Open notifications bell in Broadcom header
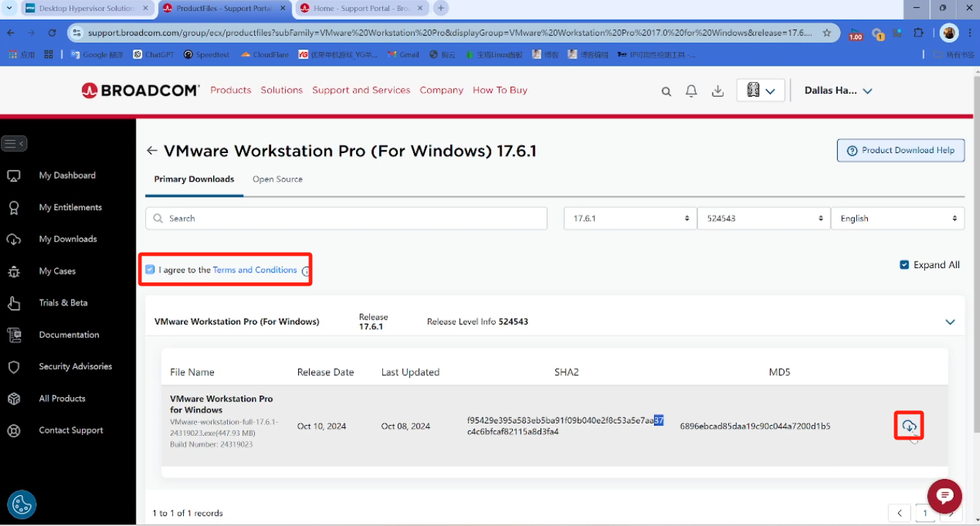 (691, 91)
